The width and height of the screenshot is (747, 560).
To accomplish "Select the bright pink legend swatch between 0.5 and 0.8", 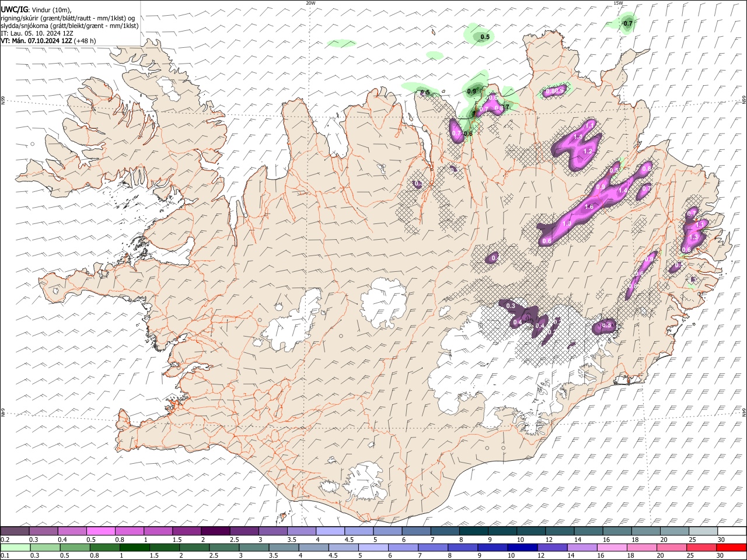I will point(100,531).
